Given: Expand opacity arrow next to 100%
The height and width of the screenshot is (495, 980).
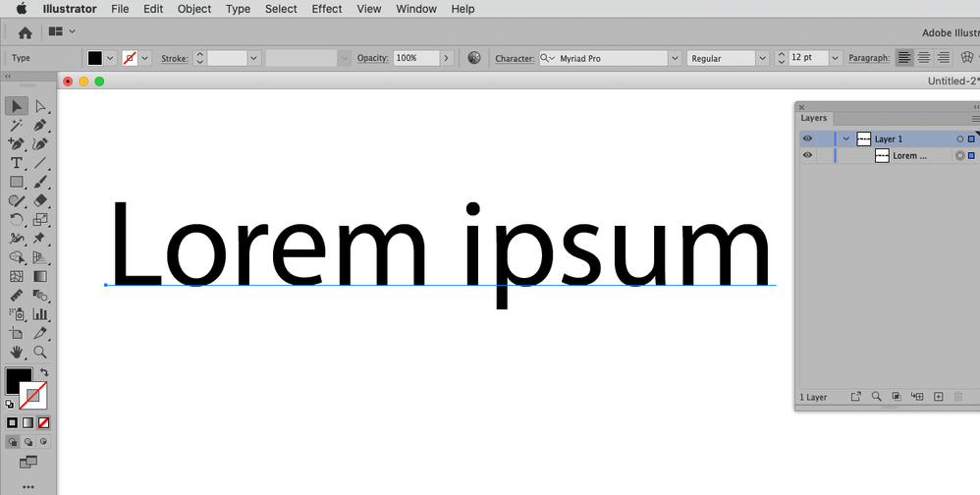Looking at the screenshot, I should [446, 58].
